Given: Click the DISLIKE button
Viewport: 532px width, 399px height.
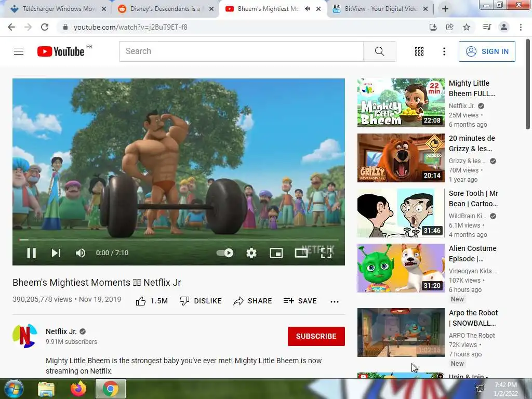Looking at the screenshot, I should pyautogui.click(x=201, y=301).
